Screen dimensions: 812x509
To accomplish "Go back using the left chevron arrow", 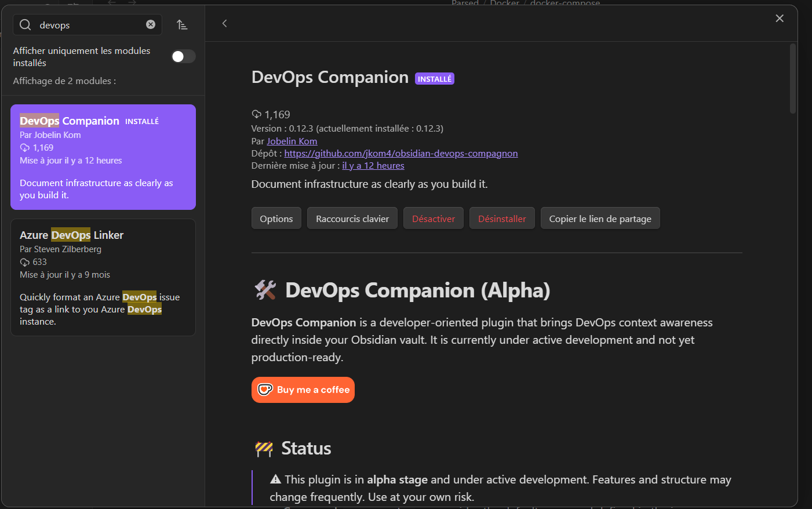I will [225, 23].
